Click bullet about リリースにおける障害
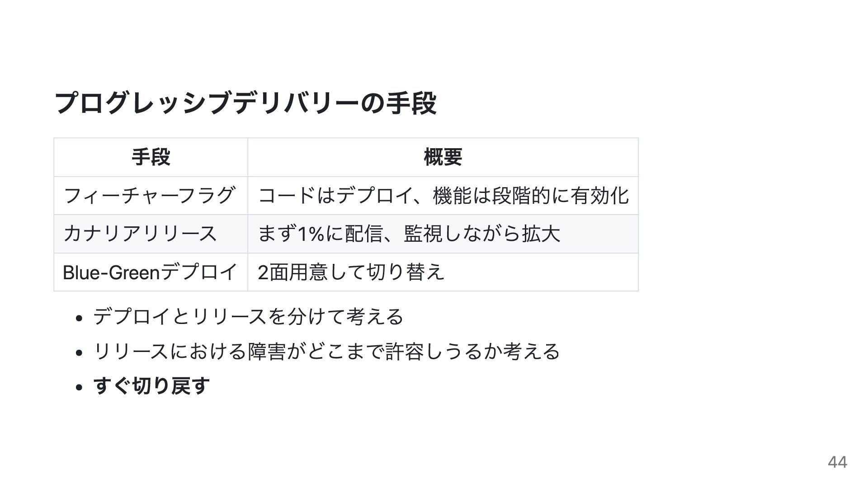The image size is (868, 488). pos(326,351)
